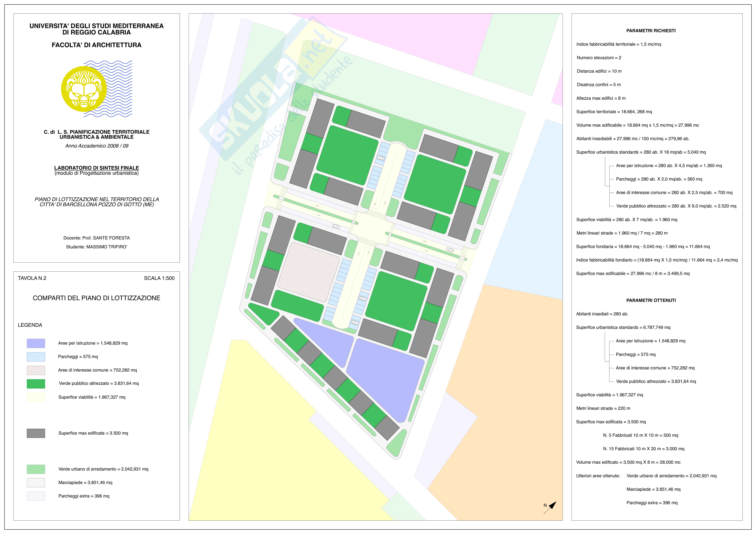This screenshot has height=534, width=756.
Task: Click the green Verde pubblico attrezzato swatch
Action: [x=36, y=384]
